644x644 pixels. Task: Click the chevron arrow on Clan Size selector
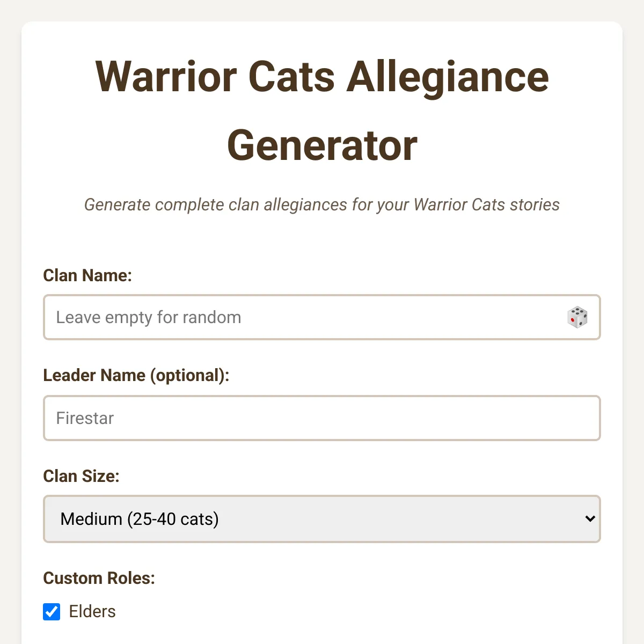(x=590, y=519)
